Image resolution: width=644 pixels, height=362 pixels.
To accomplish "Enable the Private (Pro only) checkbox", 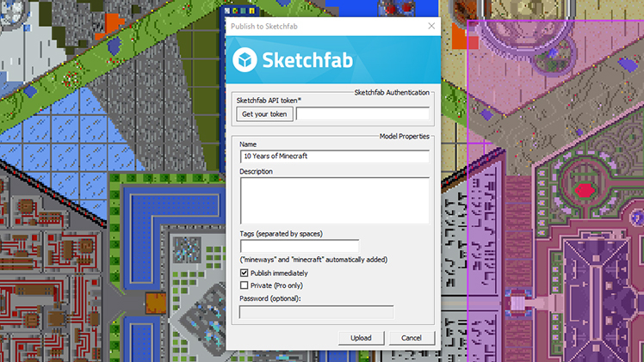I will coord(245,285).
